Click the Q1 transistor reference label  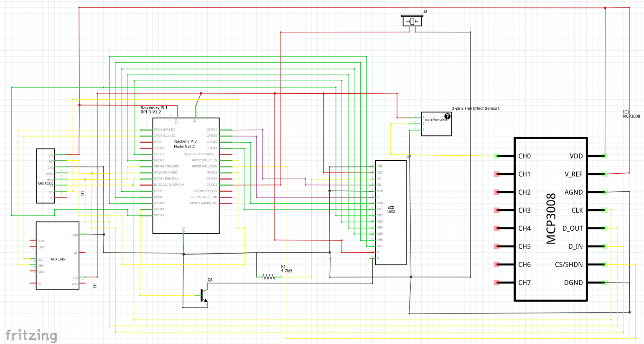tap(210, 280)
